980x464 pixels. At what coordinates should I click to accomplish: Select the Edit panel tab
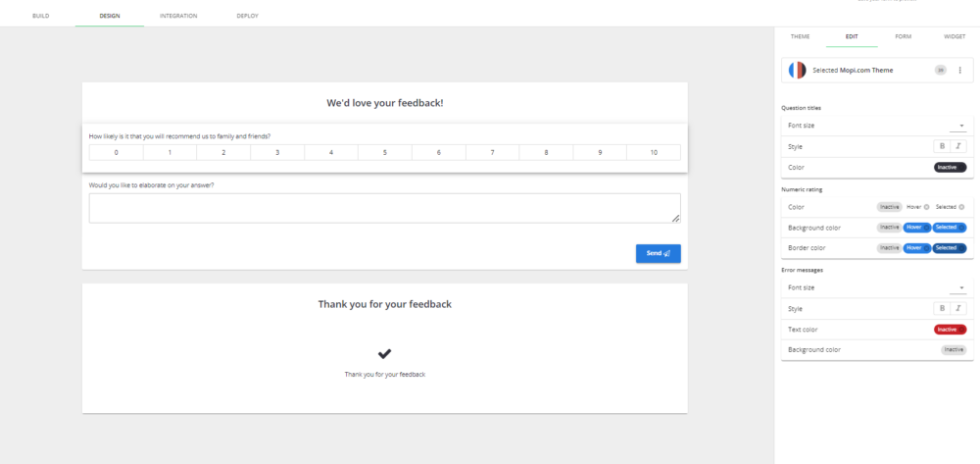coord(852,36)
